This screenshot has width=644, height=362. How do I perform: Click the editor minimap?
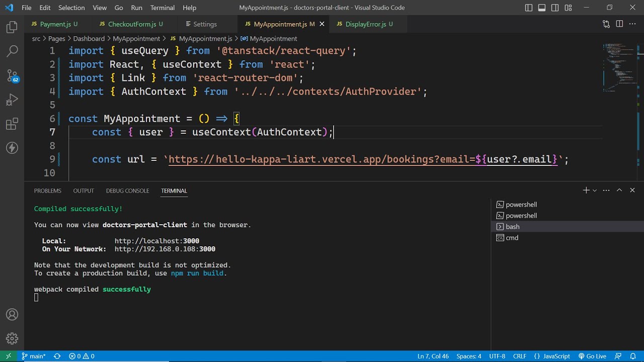(620, 68)
